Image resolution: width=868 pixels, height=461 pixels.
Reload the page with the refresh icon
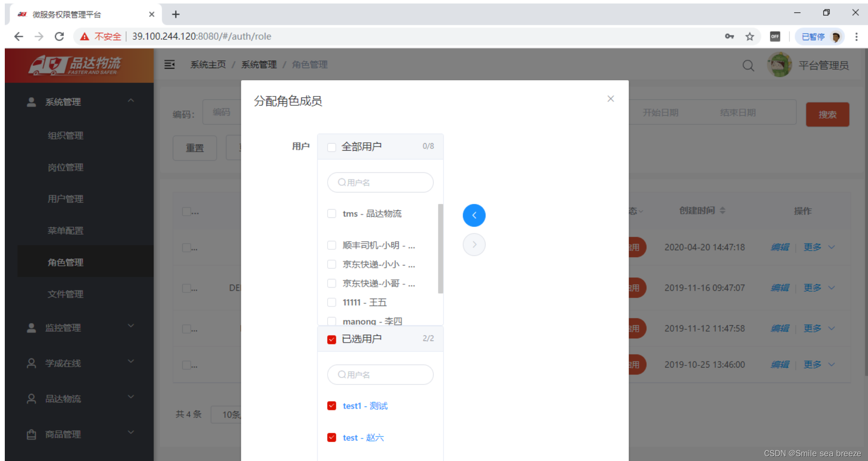coord(59,36)
